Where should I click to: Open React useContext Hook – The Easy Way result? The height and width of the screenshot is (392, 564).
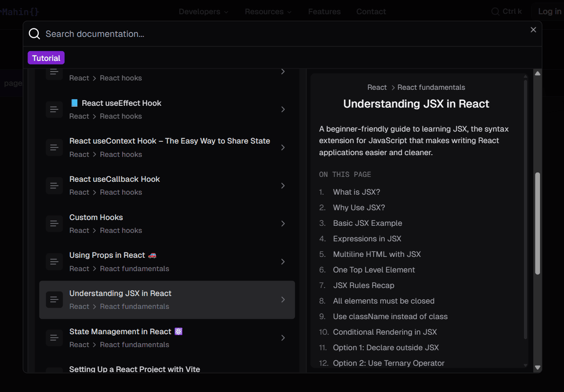click(167, 148)
